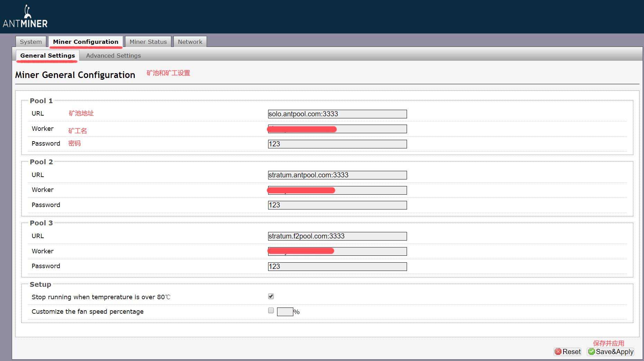Click the Pool 1 URL field

(337, 114)
